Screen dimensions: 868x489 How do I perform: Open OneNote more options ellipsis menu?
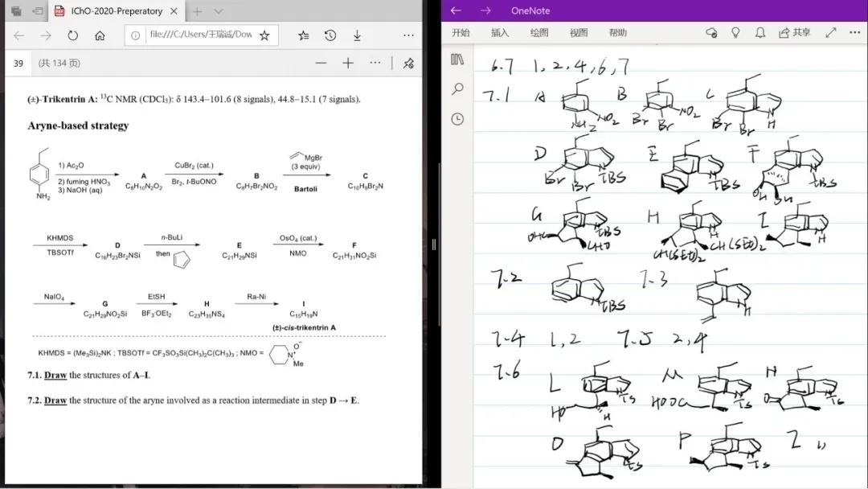pyautogui.click(x=854, y=33)
